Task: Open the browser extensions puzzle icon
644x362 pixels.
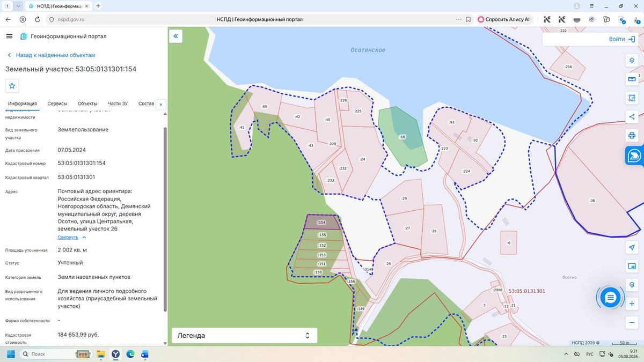Action: (606, 19)
